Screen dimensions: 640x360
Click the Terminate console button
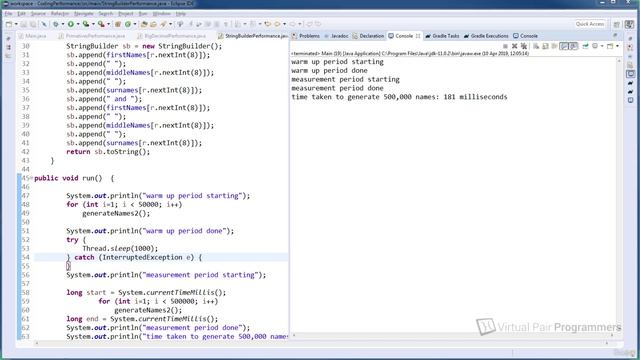[x=505, y=46]
